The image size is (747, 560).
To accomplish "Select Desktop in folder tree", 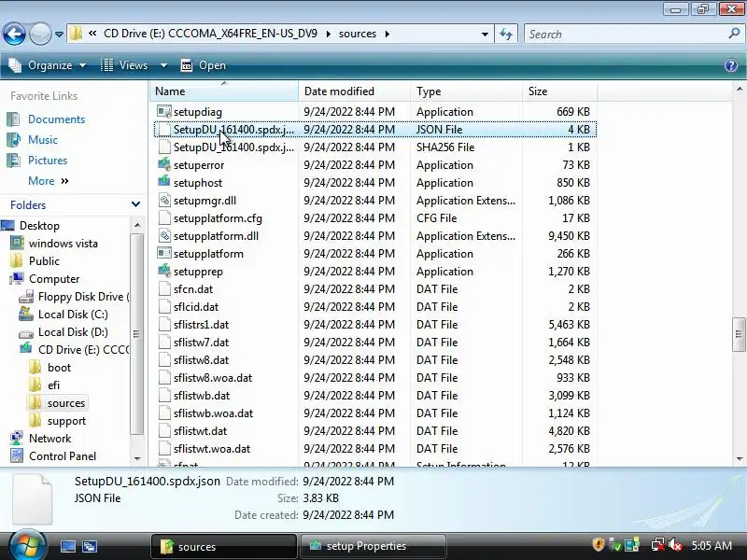I will pyautogui.click(x=39, y=226).
